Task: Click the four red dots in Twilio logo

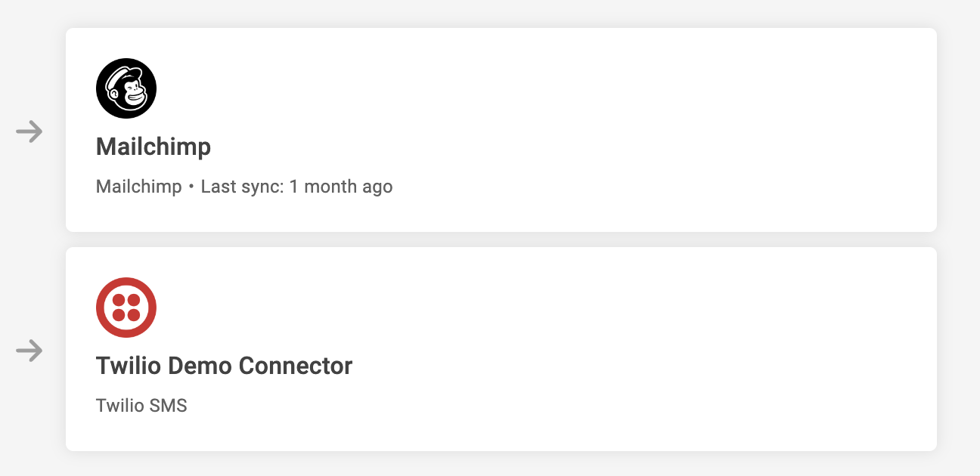Action: pos(126,308)
